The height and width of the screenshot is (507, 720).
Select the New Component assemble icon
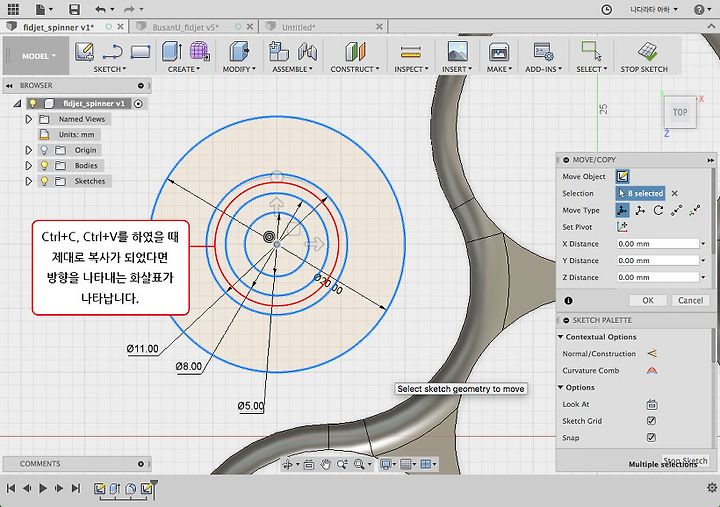click(x=279, y=51)
